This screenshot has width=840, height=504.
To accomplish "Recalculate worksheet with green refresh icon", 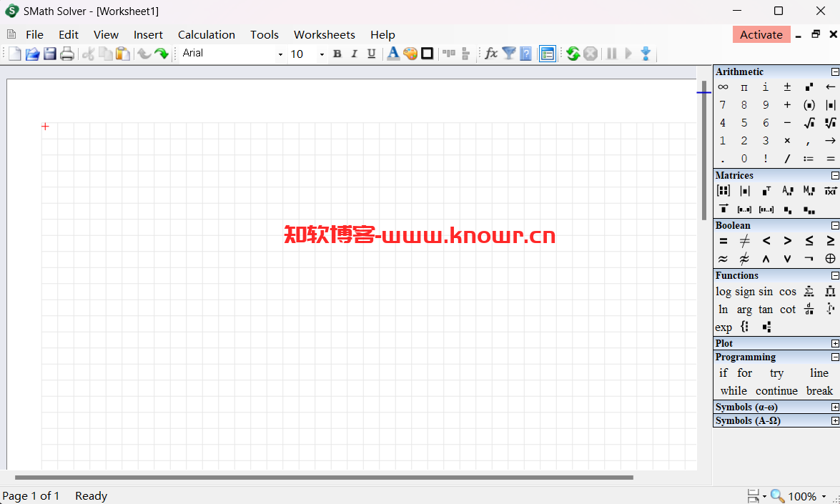I will coord(573,54).
